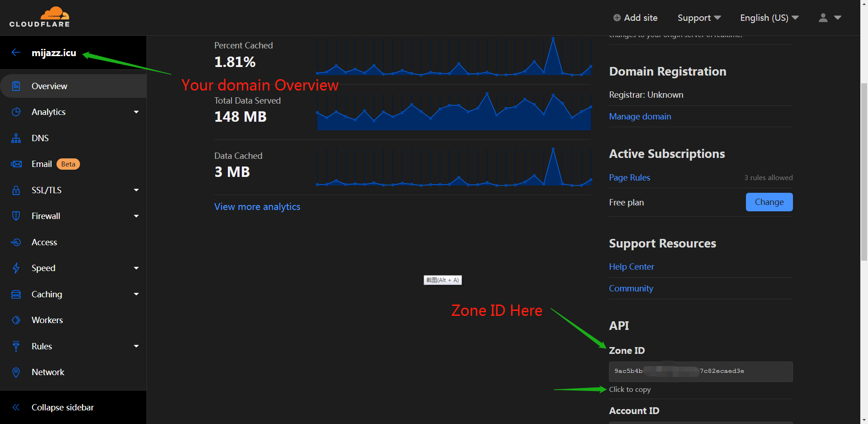The image size is (868, 424).
Task: Click the '3 rules allowed' text
Action: click(769, 177)
